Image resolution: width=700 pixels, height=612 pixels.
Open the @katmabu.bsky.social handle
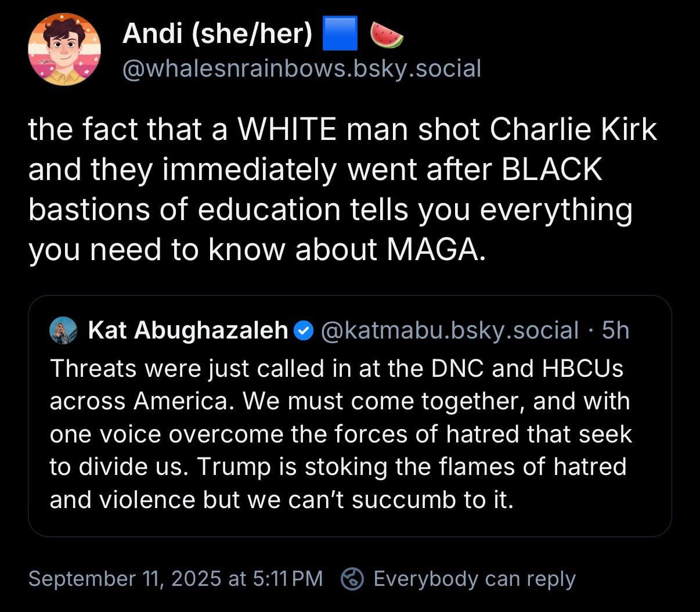click(449, 330)
